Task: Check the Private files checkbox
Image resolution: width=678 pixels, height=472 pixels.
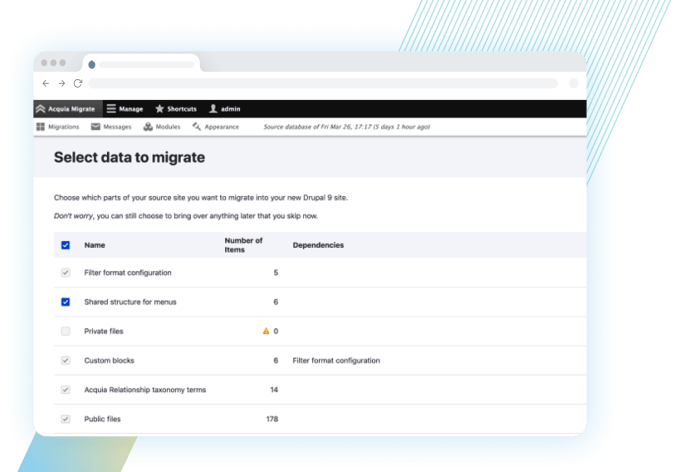Action: [66, 331]
